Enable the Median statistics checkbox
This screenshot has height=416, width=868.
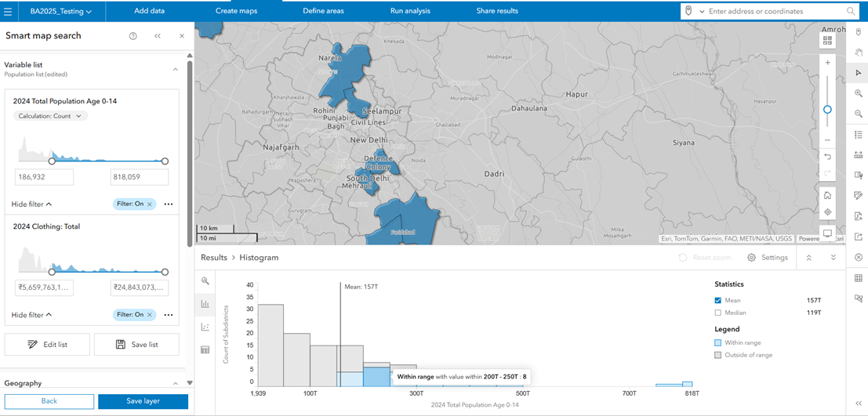click(x=719, y=313)
